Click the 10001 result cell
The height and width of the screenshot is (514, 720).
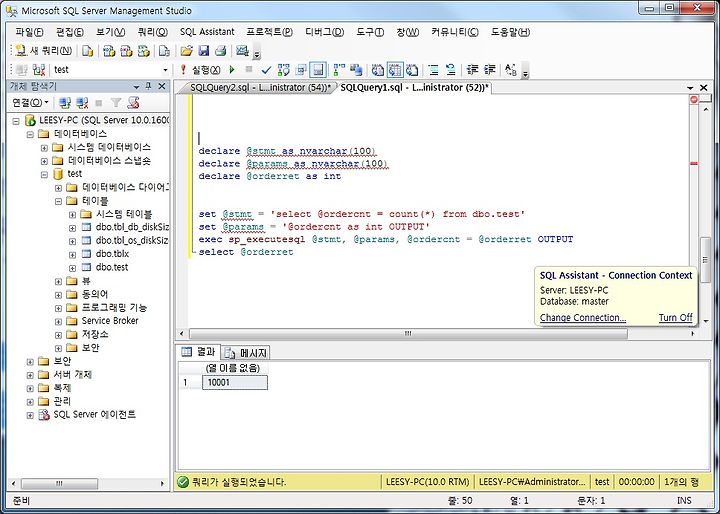tap(235, 383)
